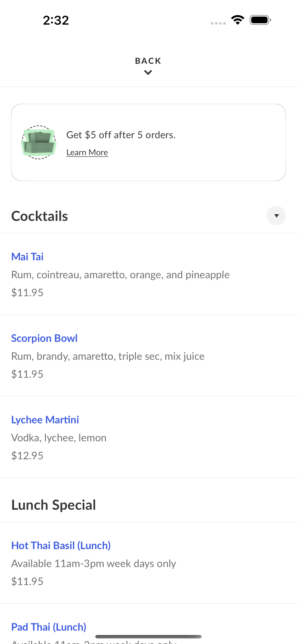Tap the clock showing 2:32
The image size is (297, 644).
pyautogui.click(x=56, y=20)
